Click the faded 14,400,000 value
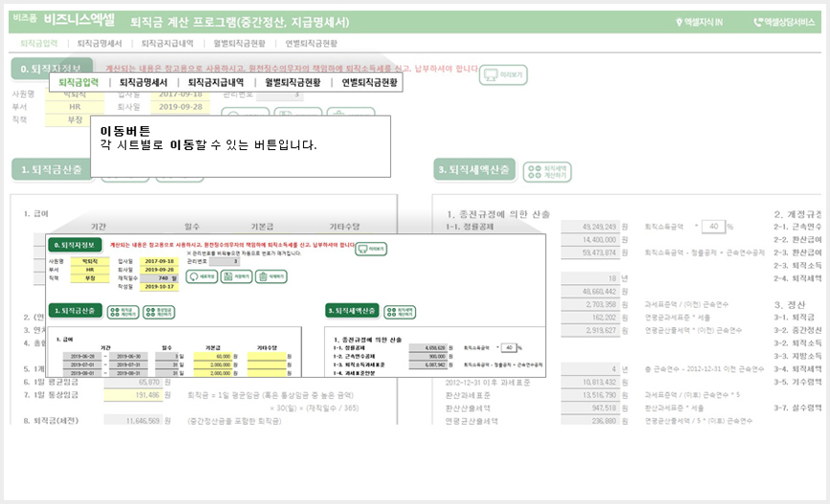 [x=590, y=240]
